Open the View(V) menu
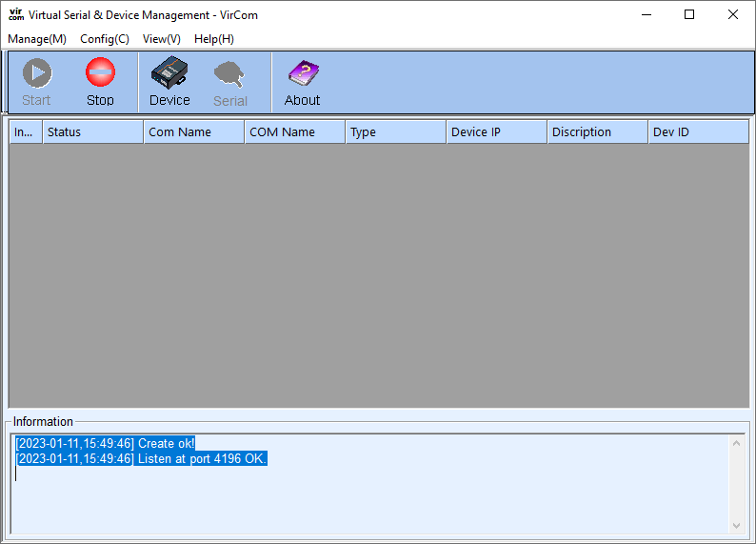 click(162, 39)
